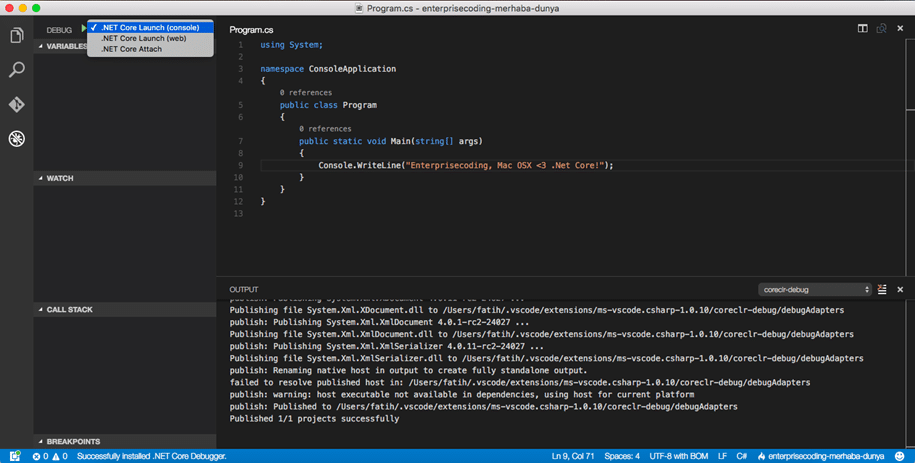
Task: Click the open changes icon beside split editor
Action: coord(881,28)
